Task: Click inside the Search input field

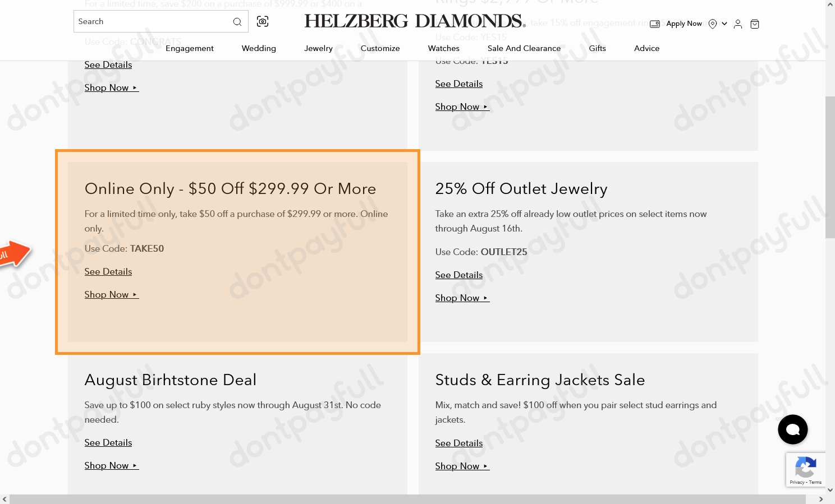Action: tap(152, 21)
